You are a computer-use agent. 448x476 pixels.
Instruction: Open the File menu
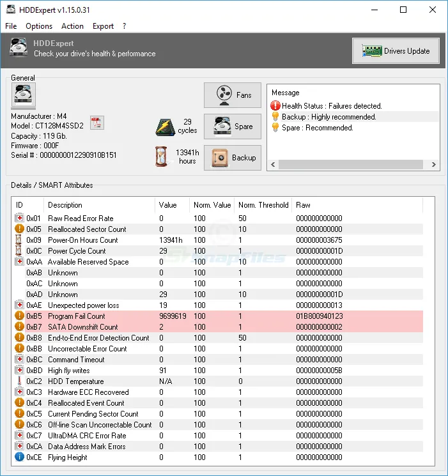click(x=11, y=26)
